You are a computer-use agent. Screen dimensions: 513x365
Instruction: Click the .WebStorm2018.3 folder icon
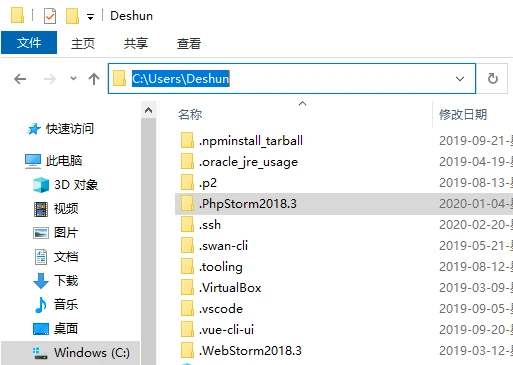[187, 350]
